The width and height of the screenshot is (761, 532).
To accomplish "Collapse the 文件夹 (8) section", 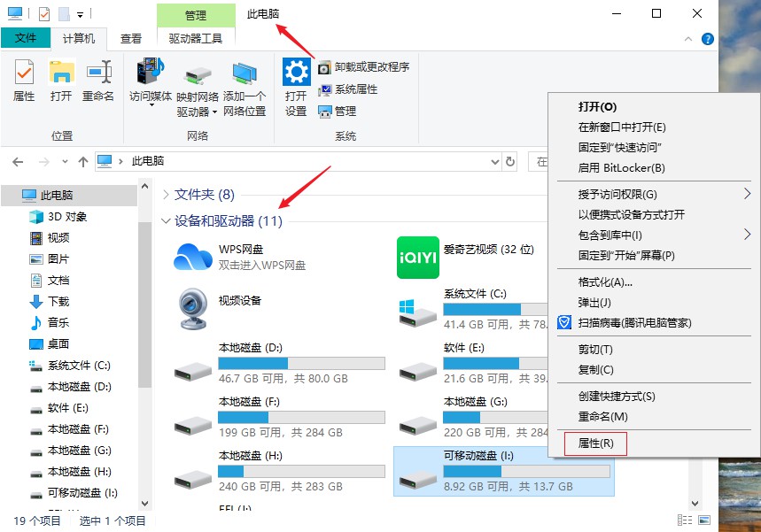I will click(167, 195).
